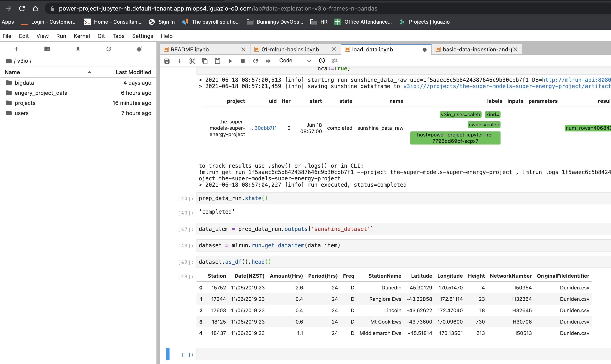Open the Code cell type dropdown

295,61
